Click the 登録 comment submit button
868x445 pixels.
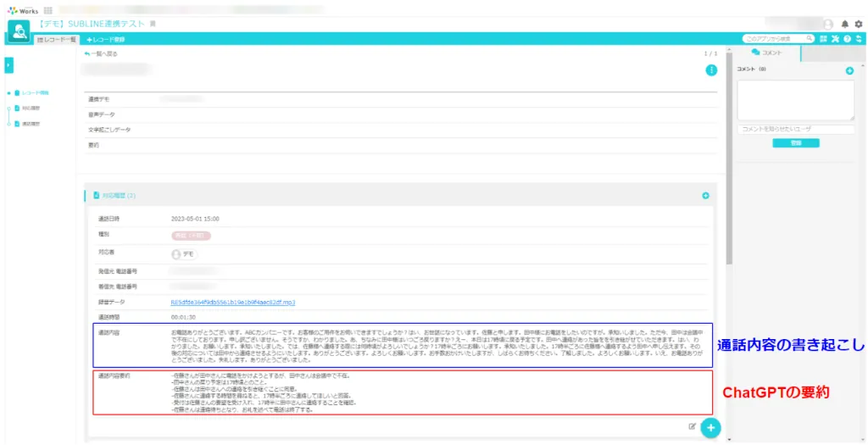(x=795, y=142)
